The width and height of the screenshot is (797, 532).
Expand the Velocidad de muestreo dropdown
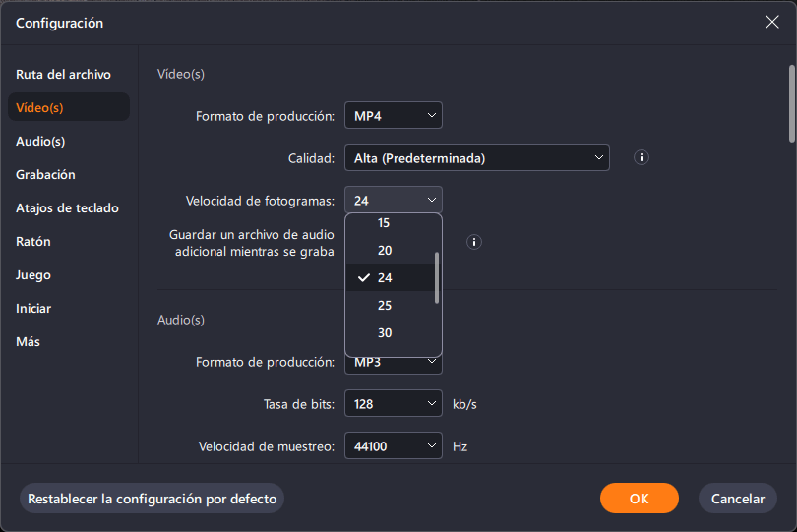[393, 445]
